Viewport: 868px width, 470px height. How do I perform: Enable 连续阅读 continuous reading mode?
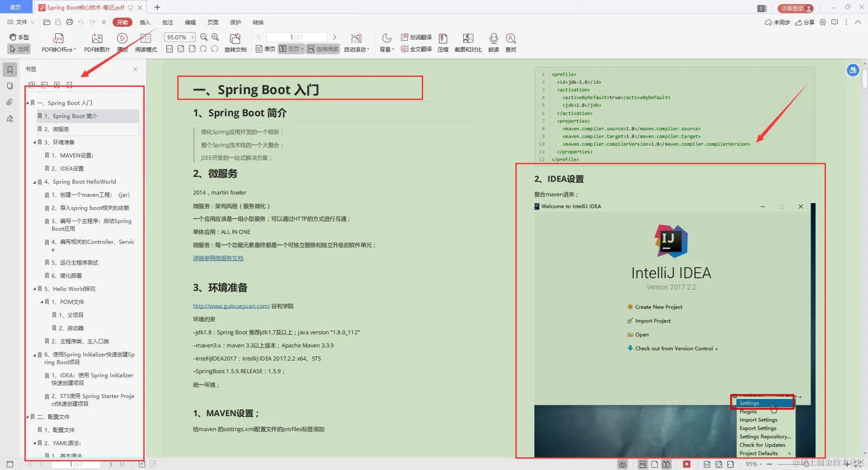[322, 49]
